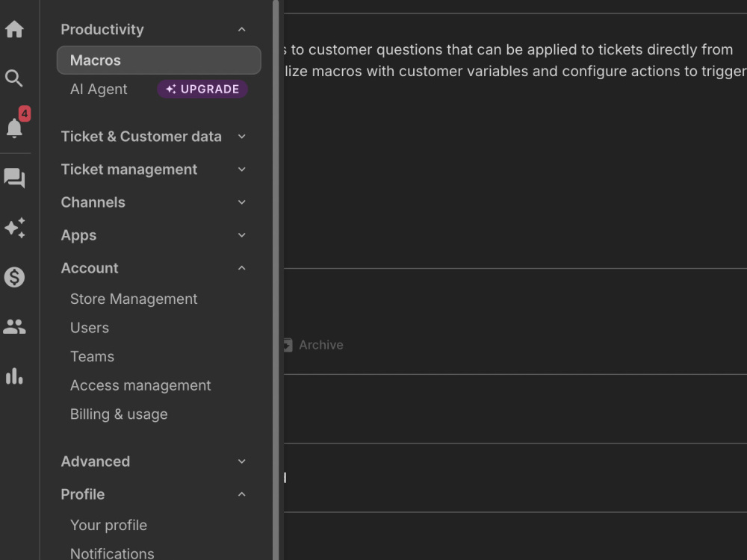The image size is (747, 560).
Task: Open the Statistics bar chart icon
Action: click(14, 376)
